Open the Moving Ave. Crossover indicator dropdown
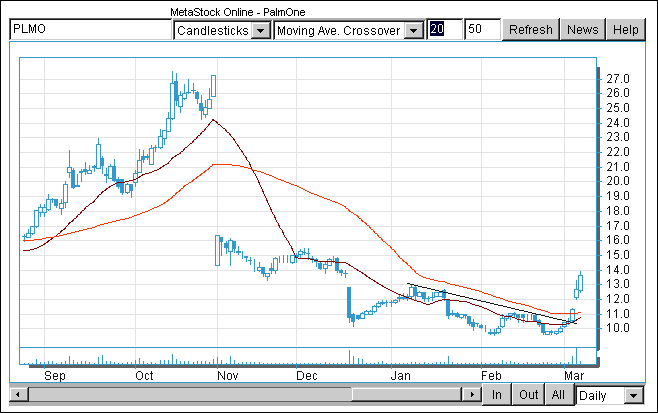The height and width of the screenshot is (413, 658). pos(349,30)
